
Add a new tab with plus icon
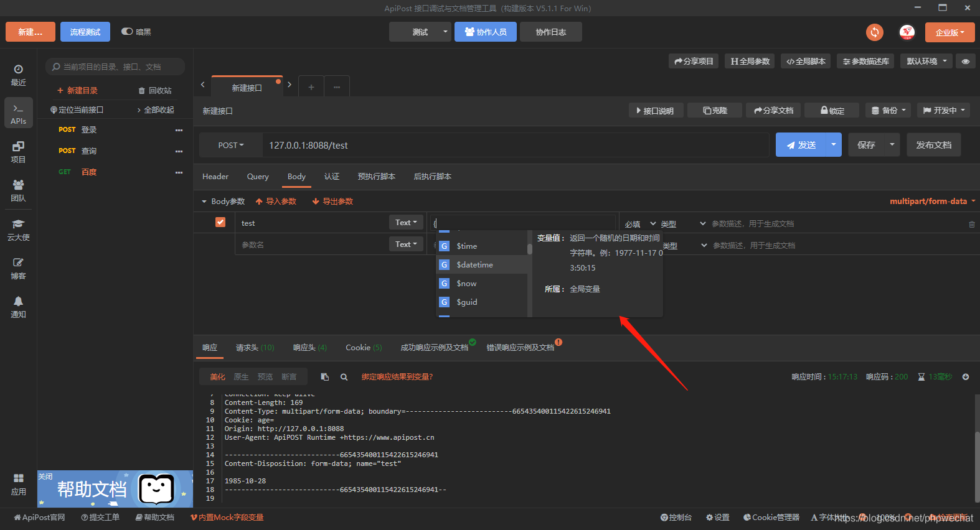(x=311, y=87)
